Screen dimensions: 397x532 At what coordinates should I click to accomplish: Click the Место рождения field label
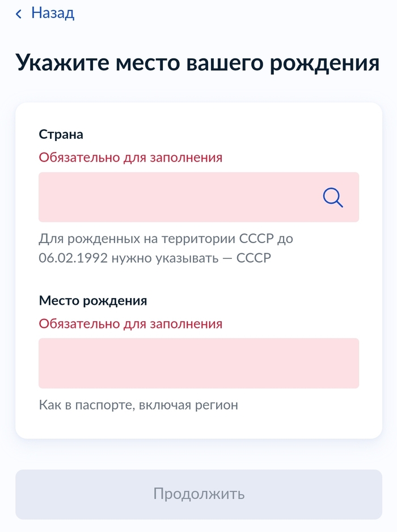tap(92, 300)
